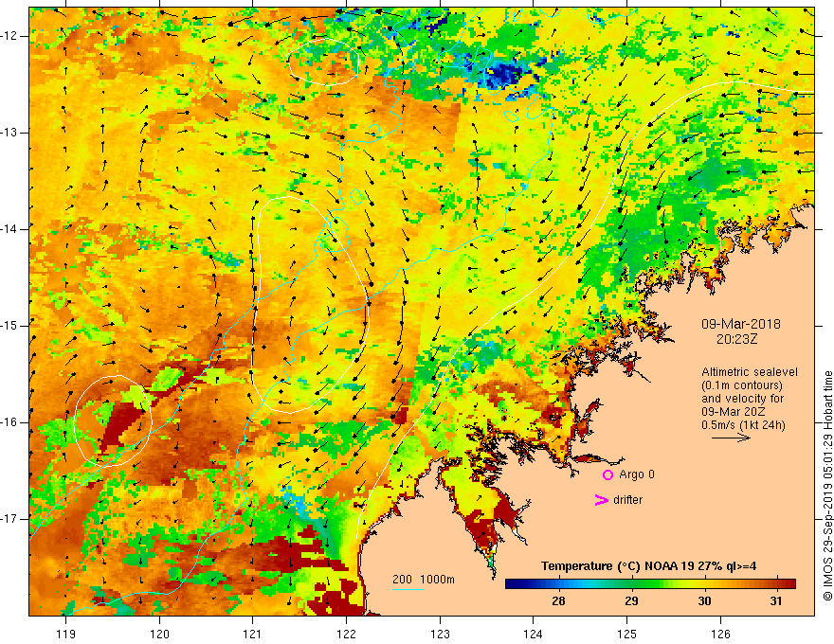The width and height of the screenshot is (834, 644).
Task: Click the '20:23Z' time text
Action: click(x=736, y=338)
